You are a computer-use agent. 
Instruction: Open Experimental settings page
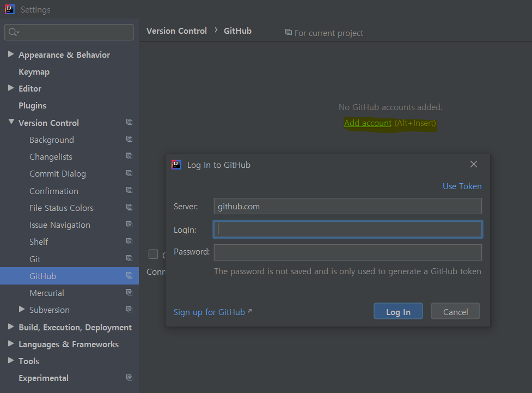click(44, 378)
